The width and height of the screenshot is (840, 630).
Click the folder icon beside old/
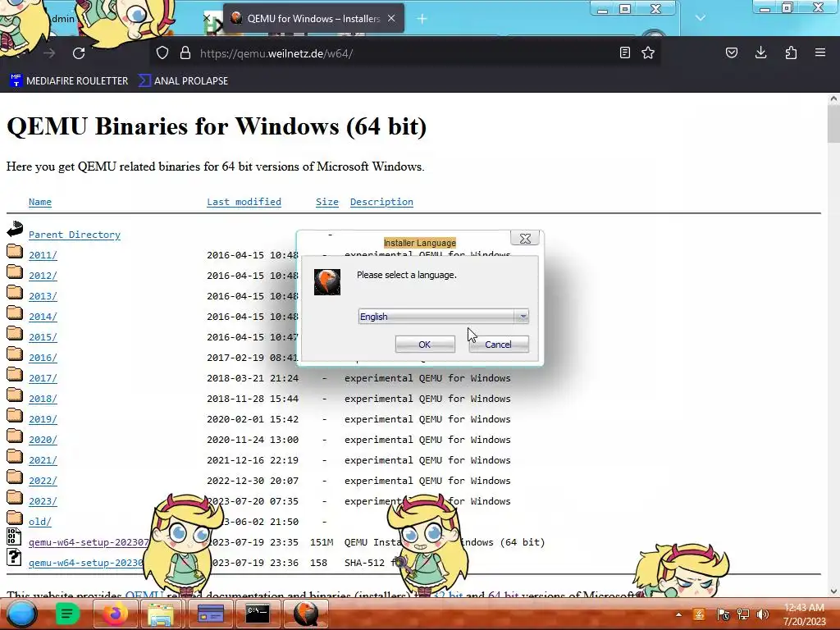pos(15,518)
